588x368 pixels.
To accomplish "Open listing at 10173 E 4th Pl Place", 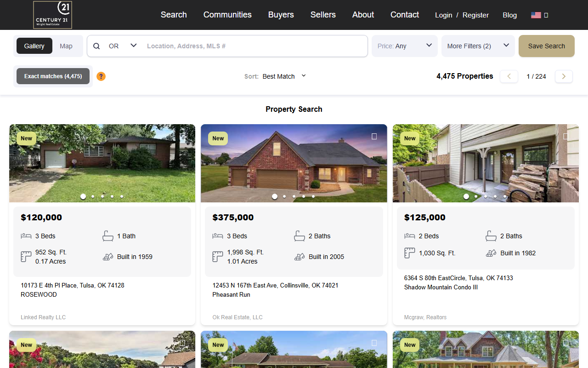I will click(73, 285).
